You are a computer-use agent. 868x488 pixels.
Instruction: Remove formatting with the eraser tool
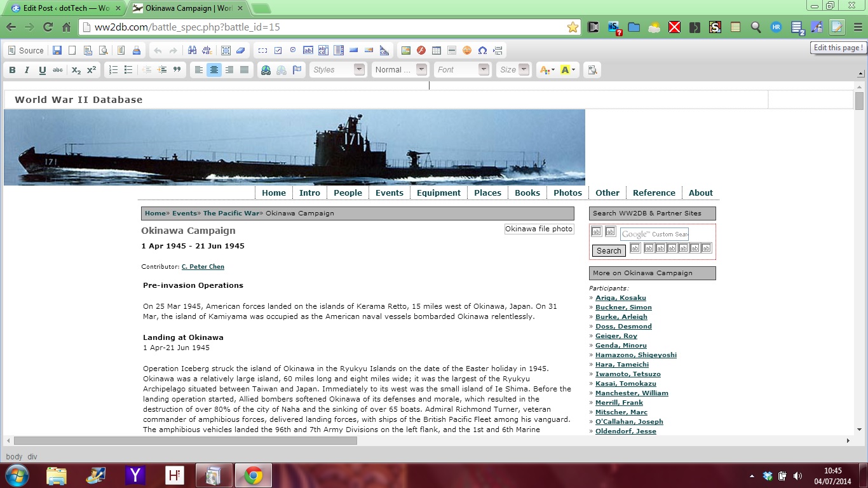[241, 50]
